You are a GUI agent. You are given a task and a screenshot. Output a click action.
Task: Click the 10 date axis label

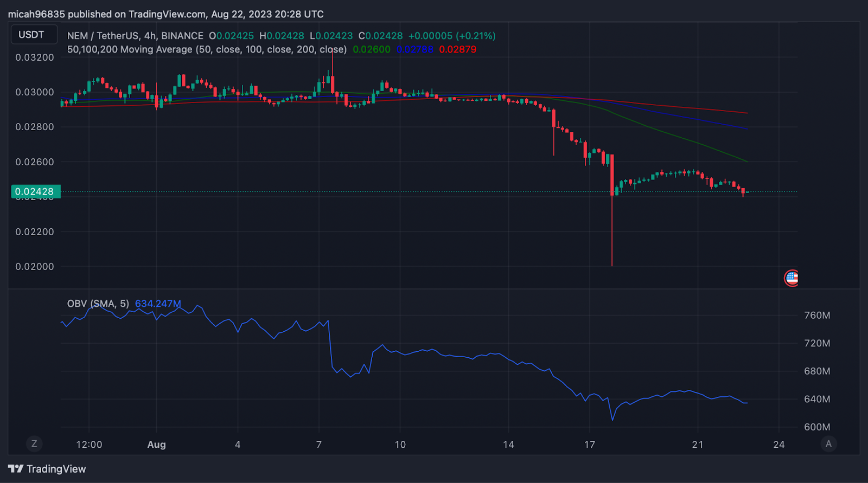[x=400, y=445]
